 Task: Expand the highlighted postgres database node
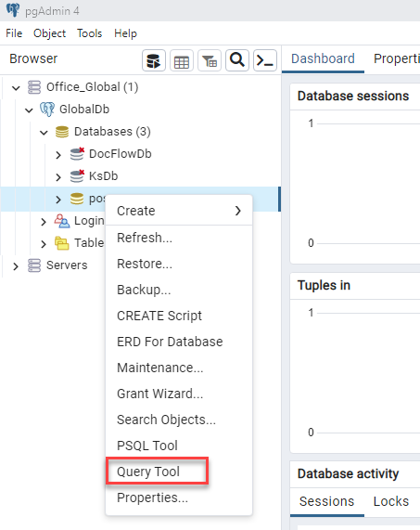[x=58, y=200]
